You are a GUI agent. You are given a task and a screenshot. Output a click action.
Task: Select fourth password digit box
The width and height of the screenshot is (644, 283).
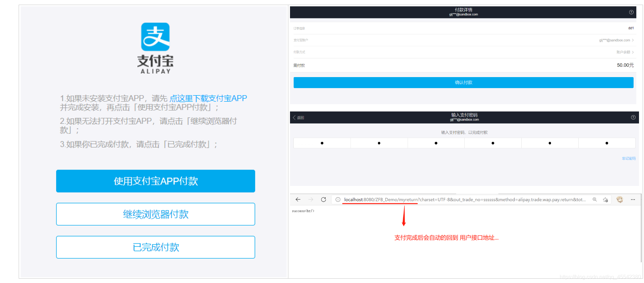493,143
